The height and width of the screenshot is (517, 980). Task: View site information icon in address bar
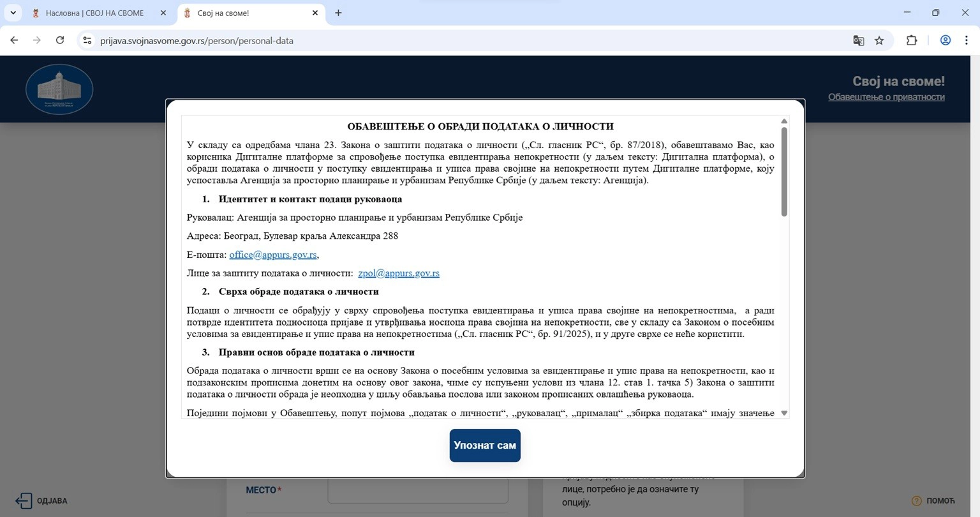coord(87,40)
